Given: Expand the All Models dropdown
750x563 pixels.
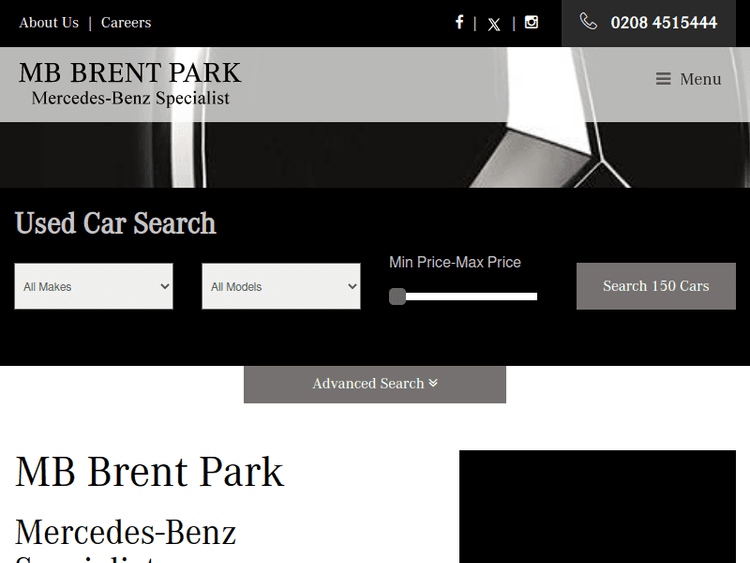Looking at the screenshot, I should (x=281, y=286).
